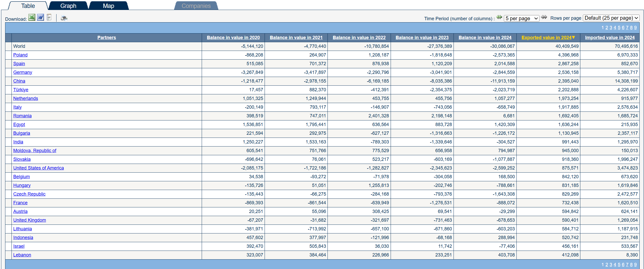This screenshot has width=644, height=269.
Task: Select Spain 2023 balance 1,120,209
Action: [x=442, y=64]
